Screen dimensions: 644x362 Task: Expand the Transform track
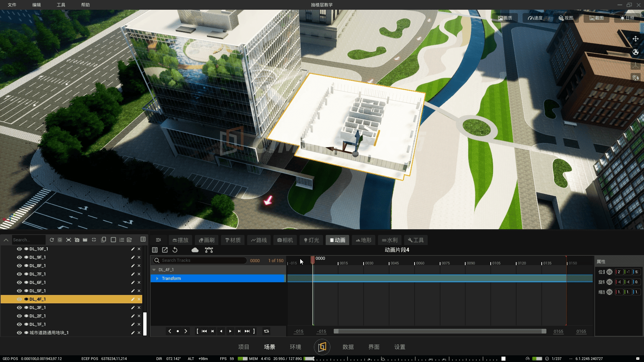[x=157, y=279]
